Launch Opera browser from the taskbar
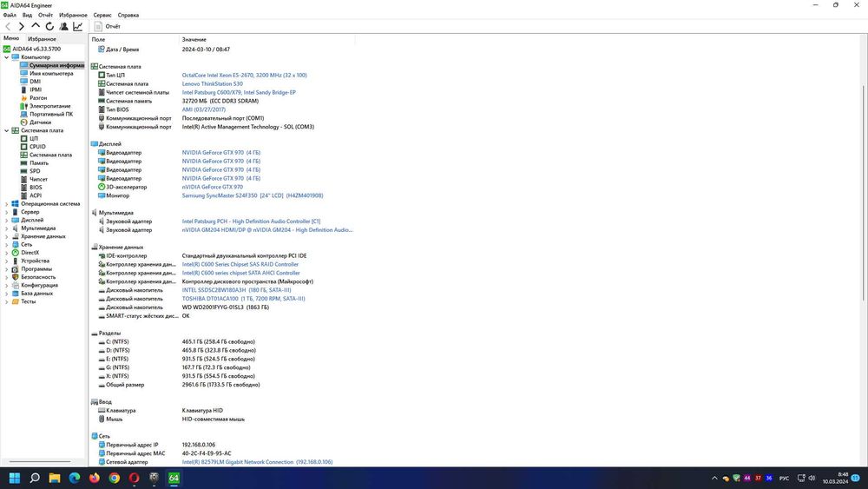 point(134,478)
